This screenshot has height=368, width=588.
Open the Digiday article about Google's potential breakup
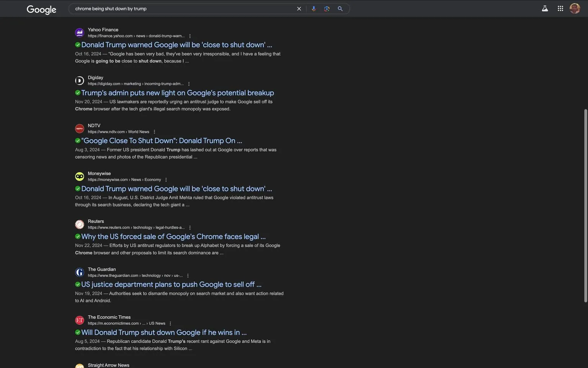177,93
